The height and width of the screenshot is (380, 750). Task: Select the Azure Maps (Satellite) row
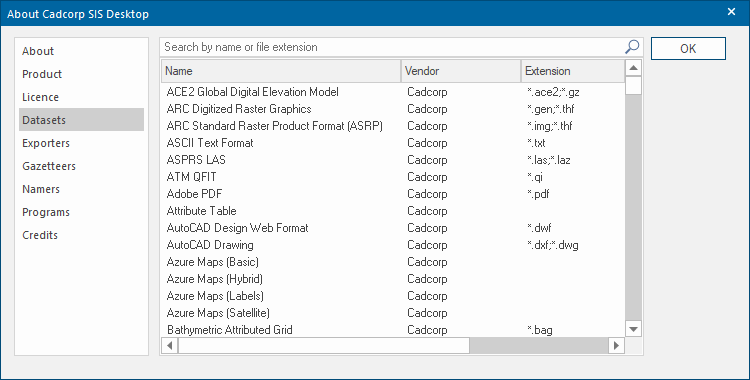click(x=393, y=313)
